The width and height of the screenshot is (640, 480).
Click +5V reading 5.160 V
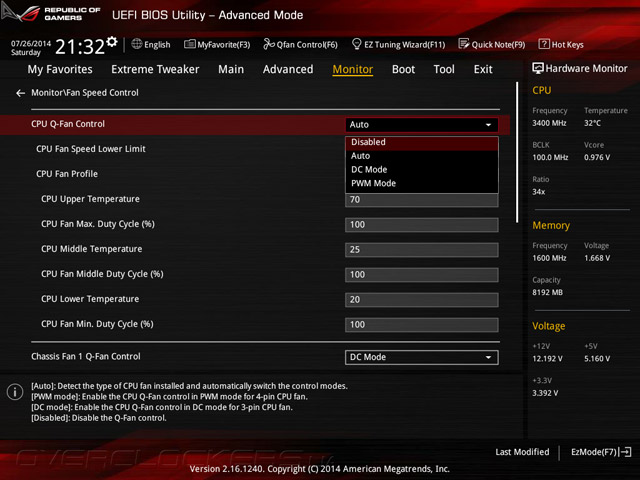pos(597,359)
